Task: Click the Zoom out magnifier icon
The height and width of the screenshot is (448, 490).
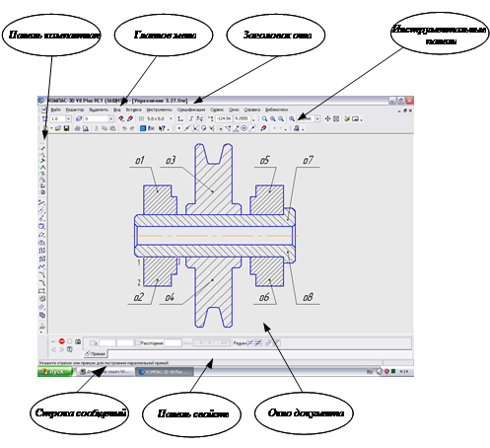Action: click(x=281, y=118)
